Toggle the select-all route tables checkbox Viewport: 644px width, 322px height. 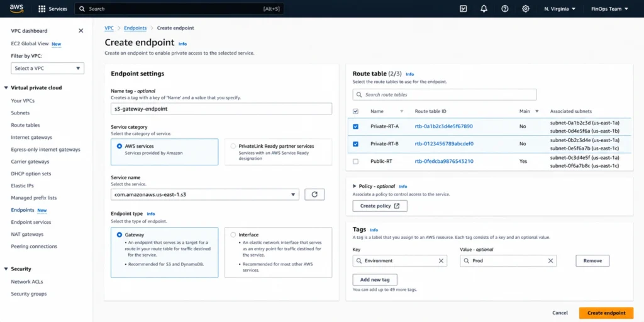(x=356, y=111)
